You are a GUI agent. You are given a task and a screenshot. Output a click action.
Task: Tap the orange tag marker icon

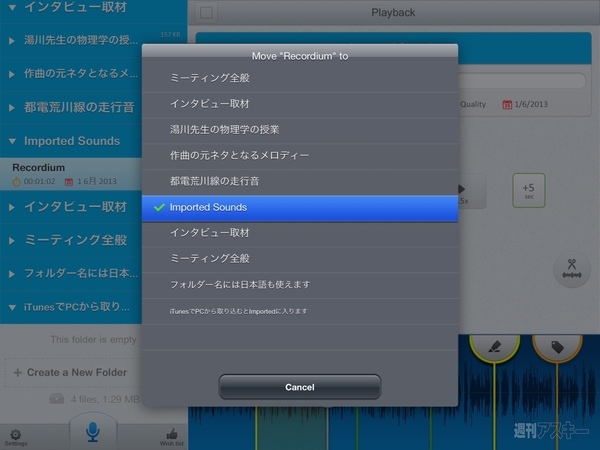tap(557, 347)
